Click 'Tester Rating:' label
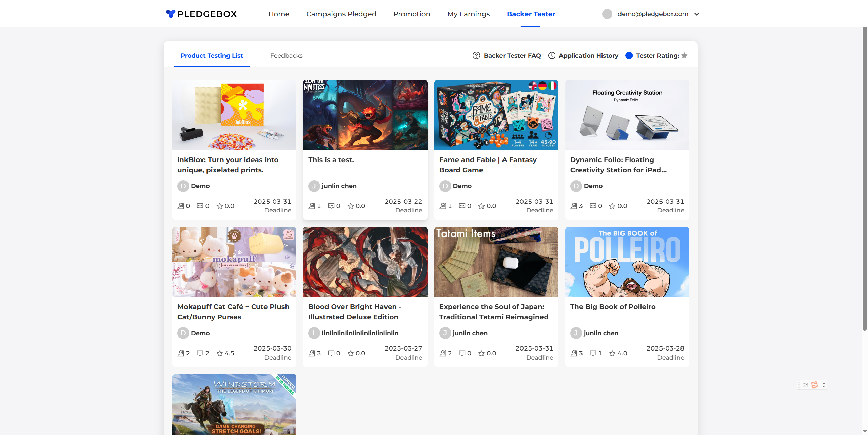 click(657, 56)
